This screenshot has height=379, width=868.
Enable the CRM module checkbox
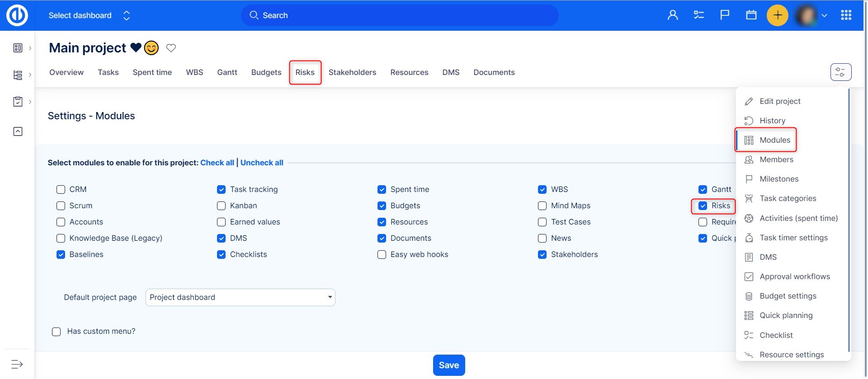[61, 190]
